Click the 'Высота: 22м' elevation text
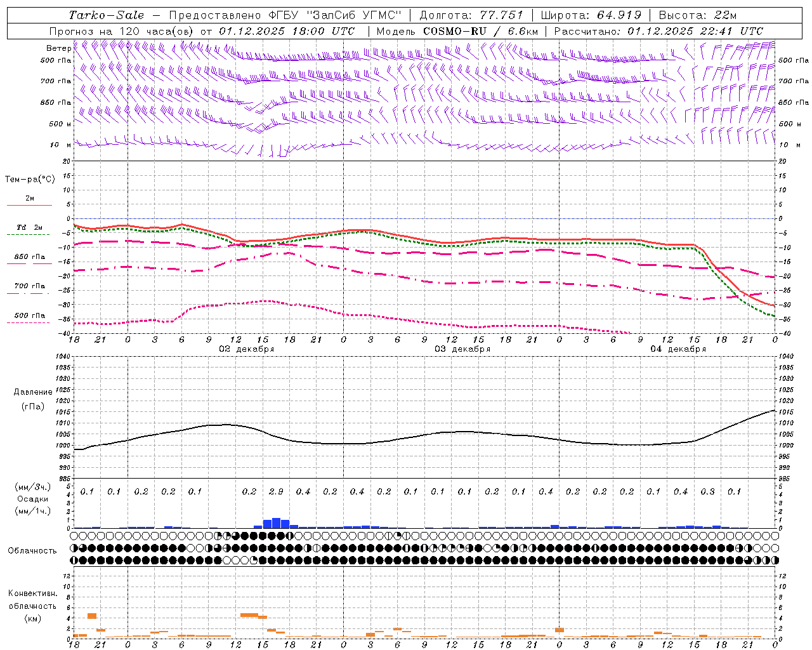 (x=698, y=15)
